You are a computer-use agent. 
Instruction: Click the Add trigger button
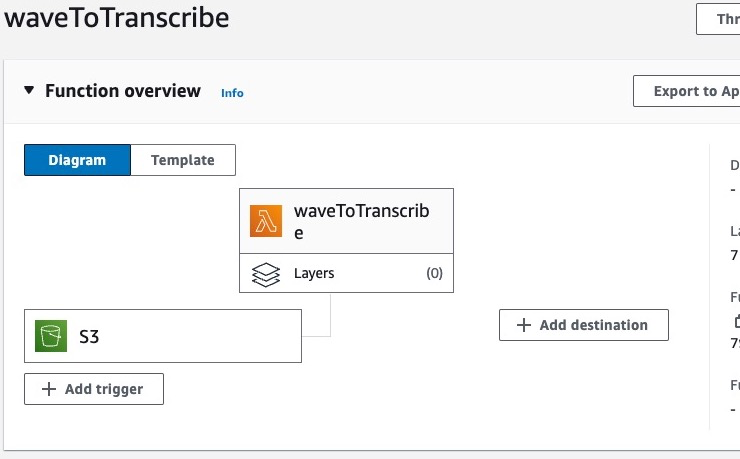click(x=94, y=389)
